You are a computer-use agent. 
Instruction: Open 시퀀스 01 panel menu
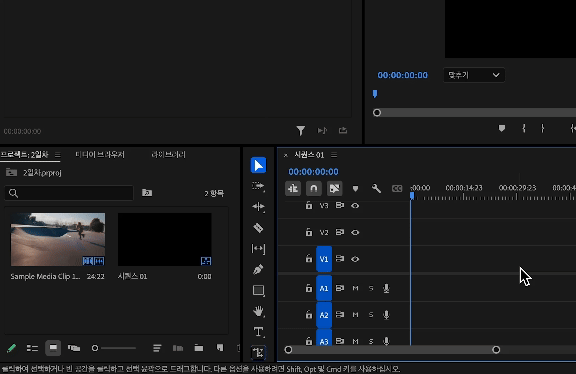tap(334, 155)
